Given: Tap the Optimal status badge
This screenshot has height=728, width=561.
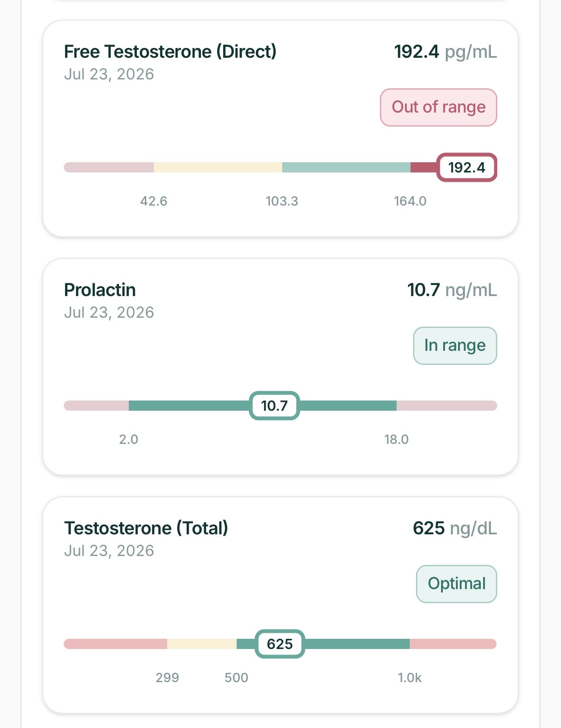Looking at the screenshot, I should 456,584.
